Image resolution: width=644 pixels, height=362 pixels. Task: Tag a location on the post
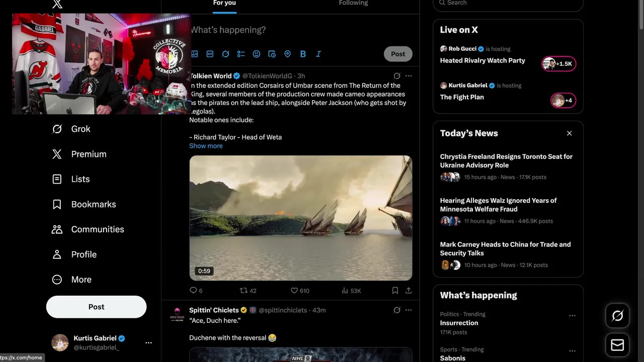point(287,54)
